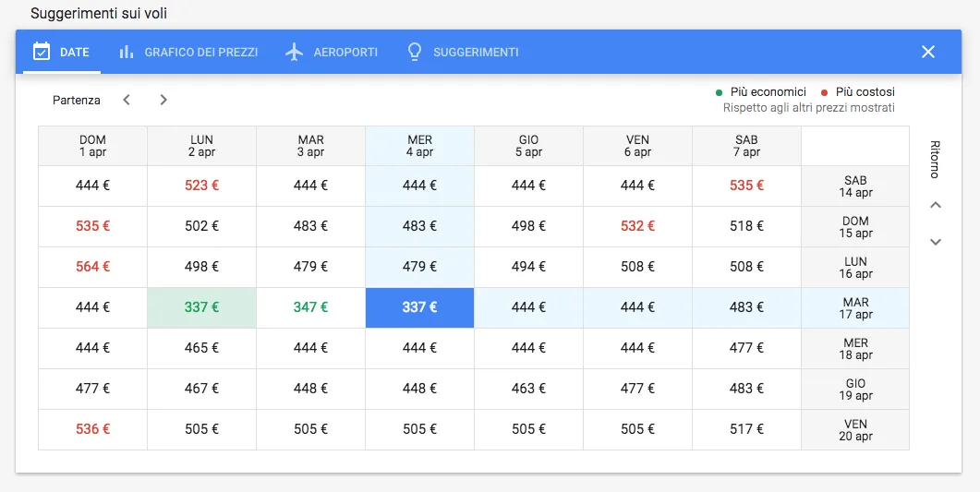Open the Suggerimenti tab
980x492 pixels.
point(475,53)
